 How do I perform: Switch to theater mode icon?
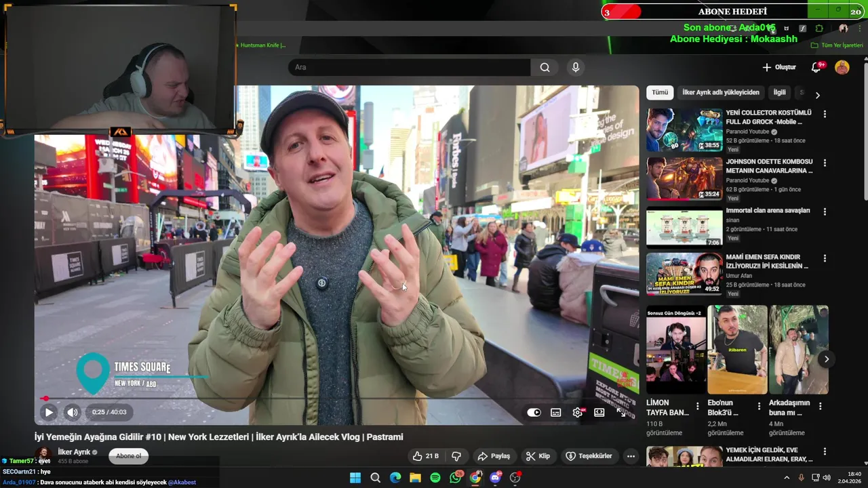[x=599, y=412]
